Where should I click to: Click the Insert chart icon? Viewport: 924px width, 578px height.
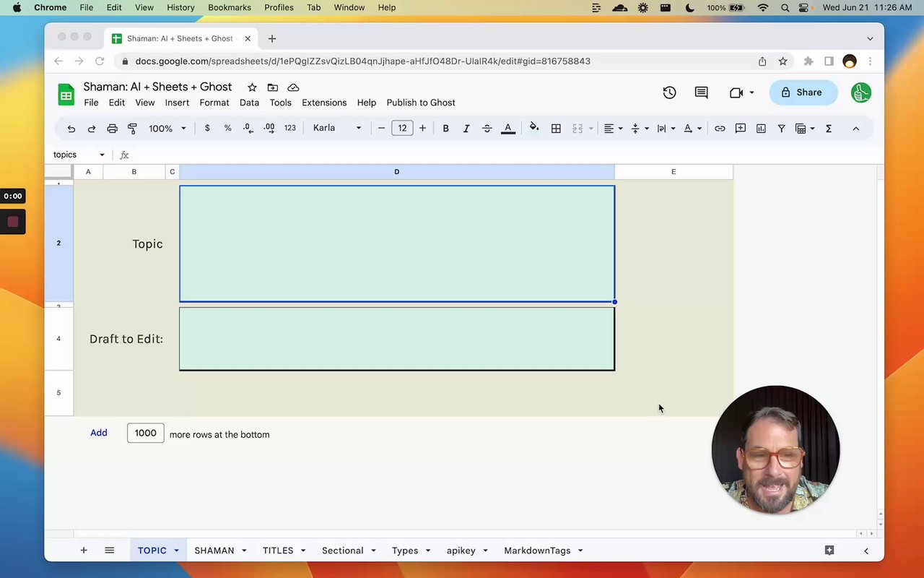(761, 129)
